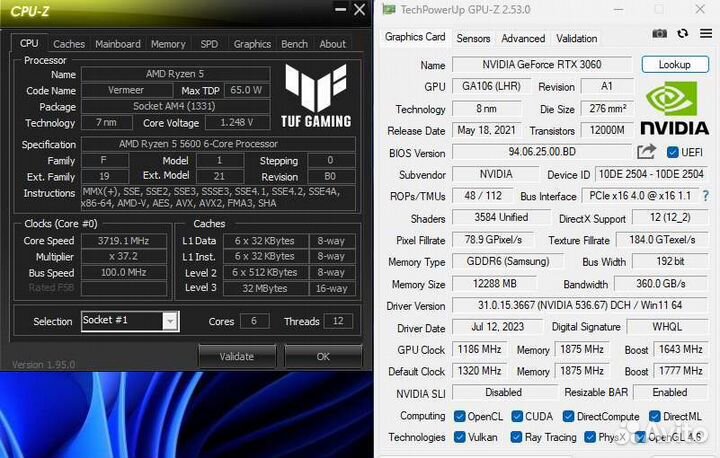Screen dimensions: 720x458
Task: Click the BIOS Version field 94.06.25.00.BD
Action: tap(542, 152)
